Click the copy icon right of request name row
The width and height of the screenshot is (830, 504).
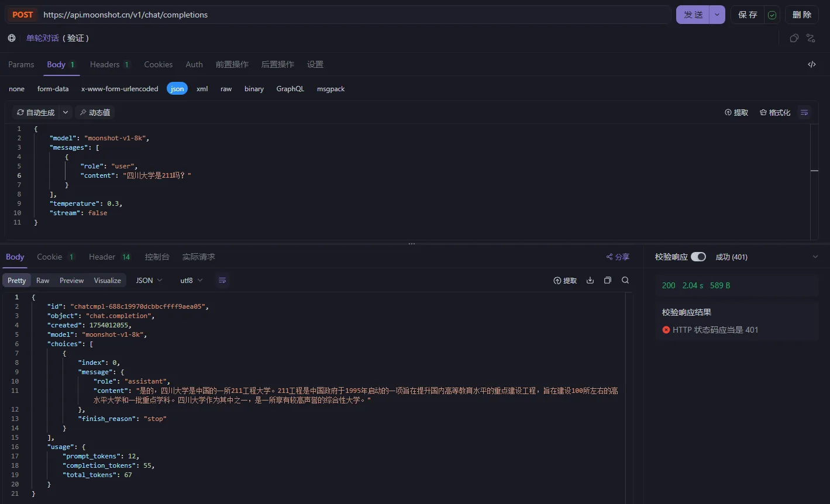tap(794, 38)
